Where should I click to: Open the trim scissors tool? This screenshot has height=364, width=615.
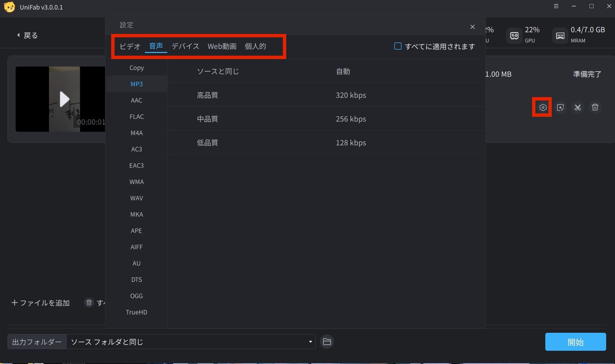(578, 108)
